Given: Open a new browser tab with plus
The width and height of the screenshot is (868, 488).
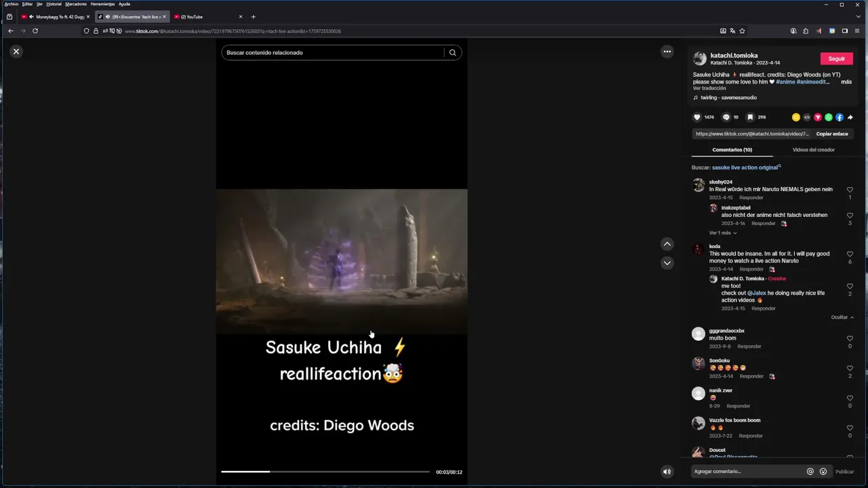Looking at the screenshot, I should pos(253,17).
